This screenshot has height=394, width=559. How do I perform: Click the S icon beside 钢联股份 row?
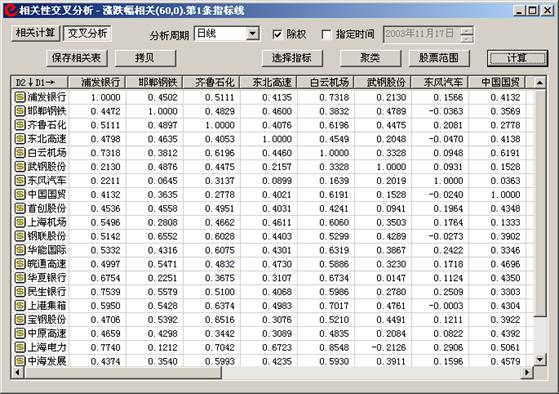[20, 236]
